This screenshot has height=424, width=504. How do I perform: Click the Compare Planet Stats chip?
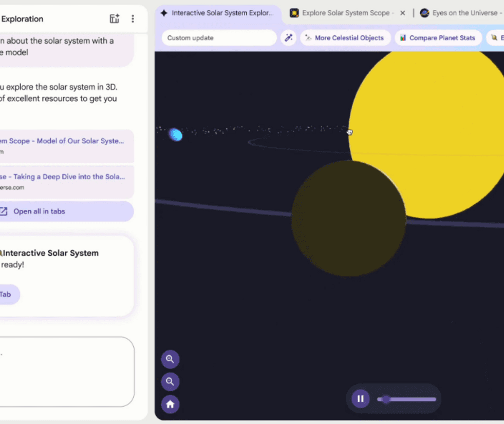point(438,38)
